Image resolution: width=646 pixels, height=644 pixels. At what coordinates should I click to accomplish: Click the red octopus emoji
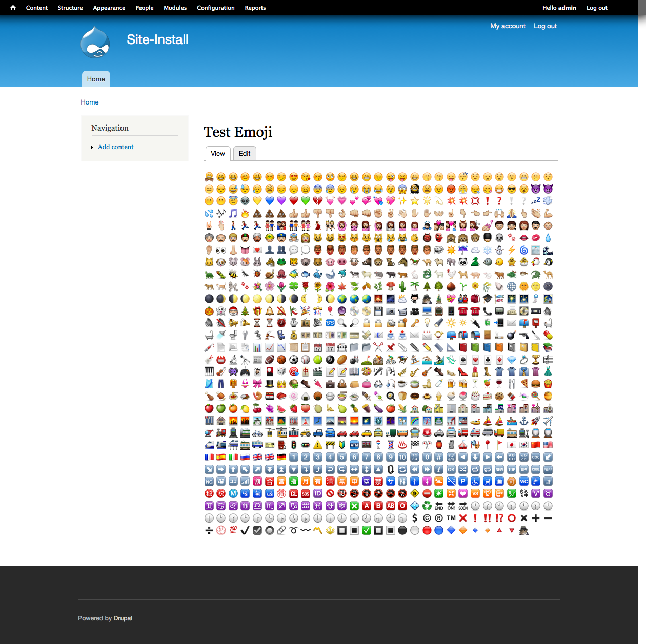(281, 274)
